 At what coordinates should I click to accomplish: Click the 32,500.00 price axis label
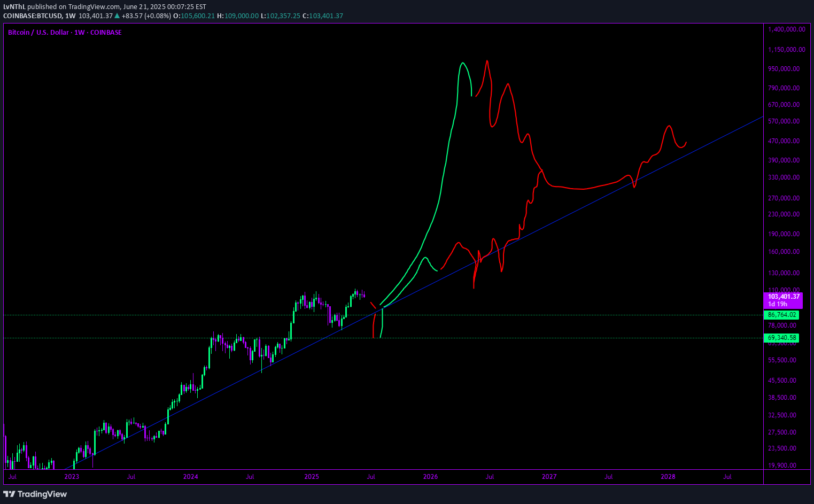pyautogui.click(x=782, y=415)
